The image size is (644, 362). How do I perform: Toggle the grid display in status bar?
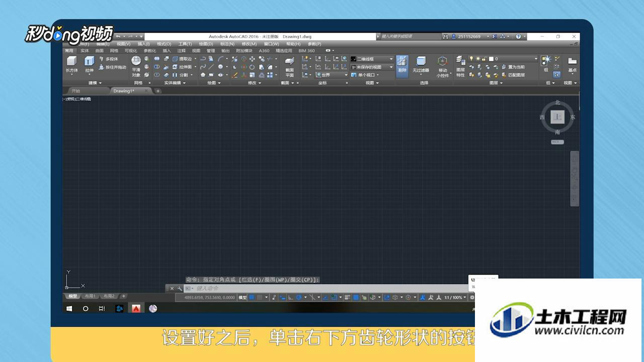pyautogui.click(x=252, y=298)
